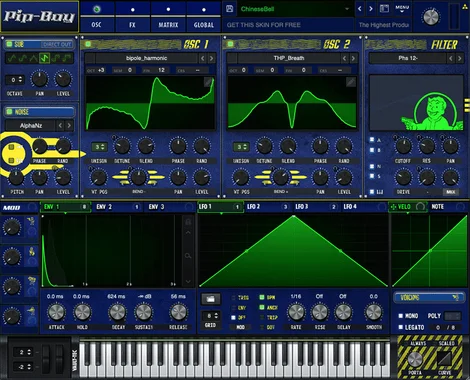
Task: Open the THP_Breath wavetable menu
Action: pyautogui.click(x=289, y=58)
